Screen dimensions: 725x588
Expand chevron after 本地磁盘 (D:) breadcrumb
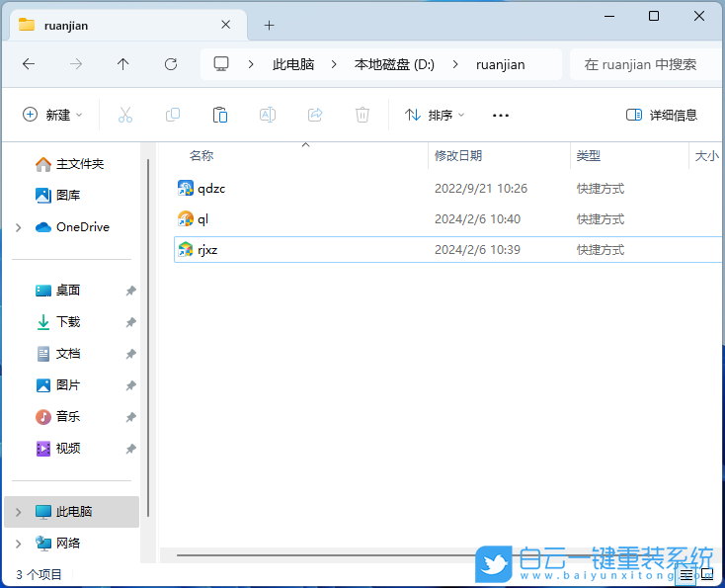pos(455,64)
